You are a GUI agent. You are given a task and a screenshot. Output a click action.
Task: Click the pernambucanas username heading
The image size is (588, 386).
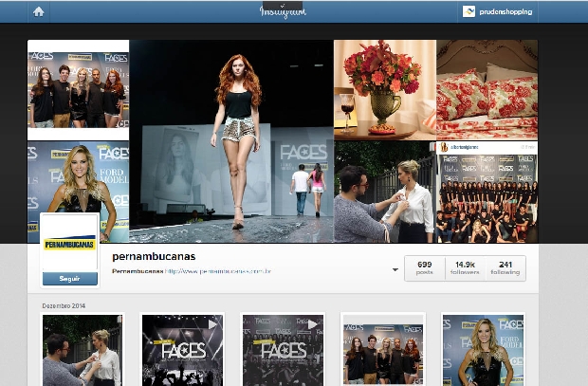[154, 257]
